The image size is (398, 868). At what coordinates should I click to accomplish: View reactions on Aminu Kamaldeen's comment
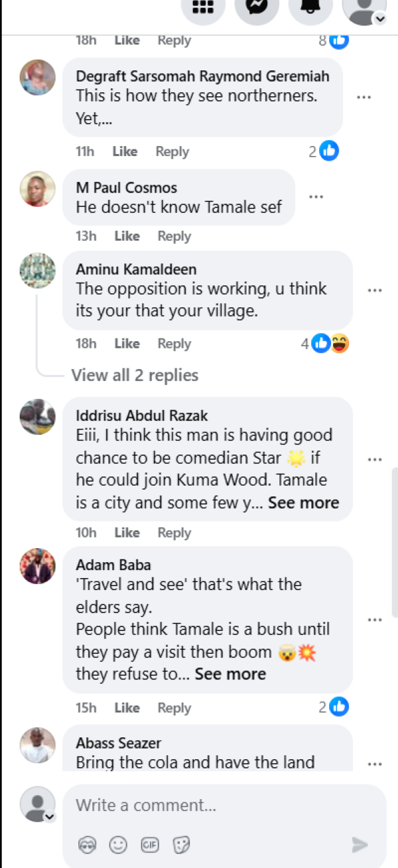tap(330, 344)
